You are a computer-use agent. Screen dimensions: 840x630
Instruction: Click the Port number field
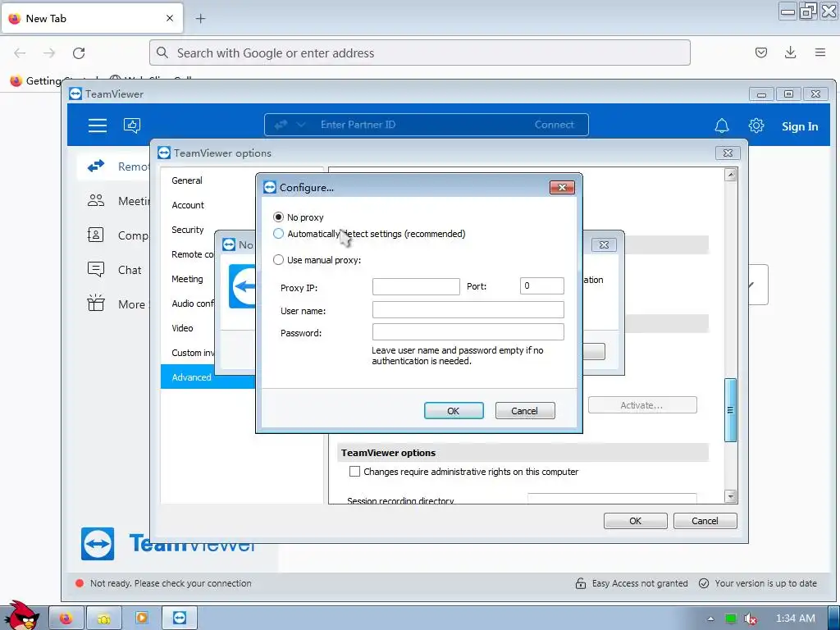(x=541, y=286)
